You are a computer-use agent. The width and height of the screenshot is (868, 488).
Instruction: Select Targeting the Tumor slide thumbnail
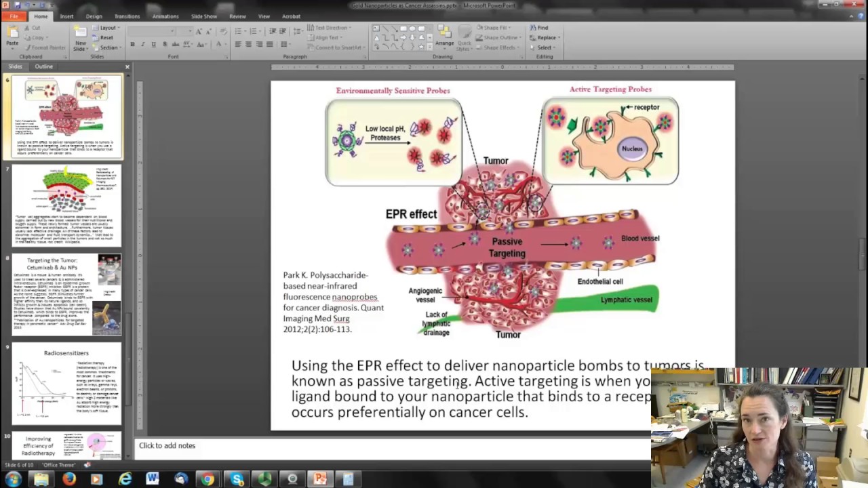click(66, 294)
